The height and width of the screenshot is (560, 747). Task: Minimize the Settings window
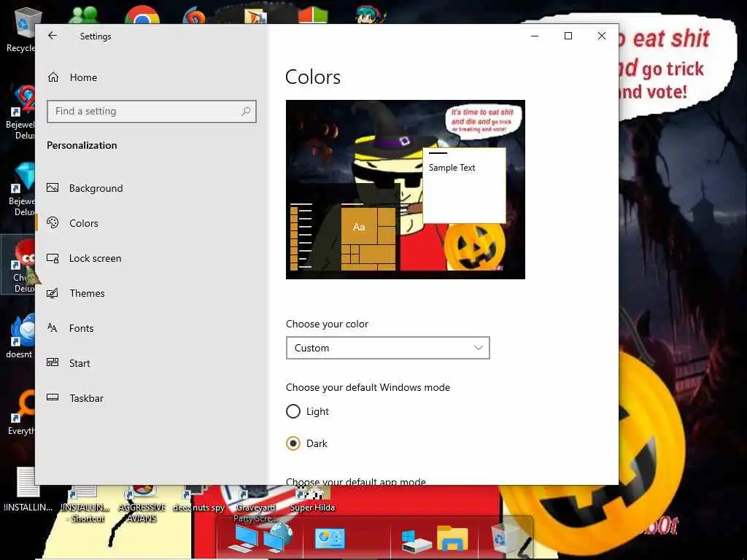click(535, 36)
